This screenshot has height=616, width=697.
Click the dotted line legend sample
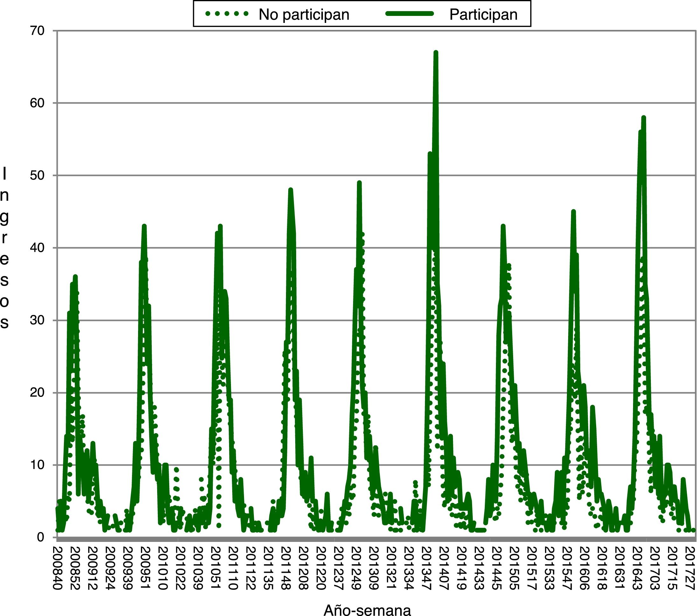227,14
